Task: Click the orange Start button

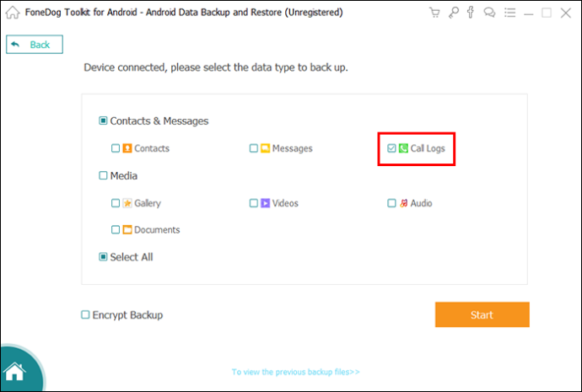Action: coord(482,314)
